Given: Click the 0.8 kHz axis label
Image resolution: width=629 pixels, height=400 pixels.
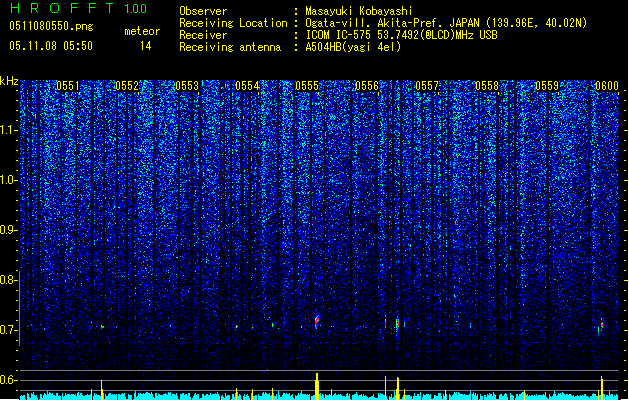Looking at the screenshot, I should click(9, 280).
